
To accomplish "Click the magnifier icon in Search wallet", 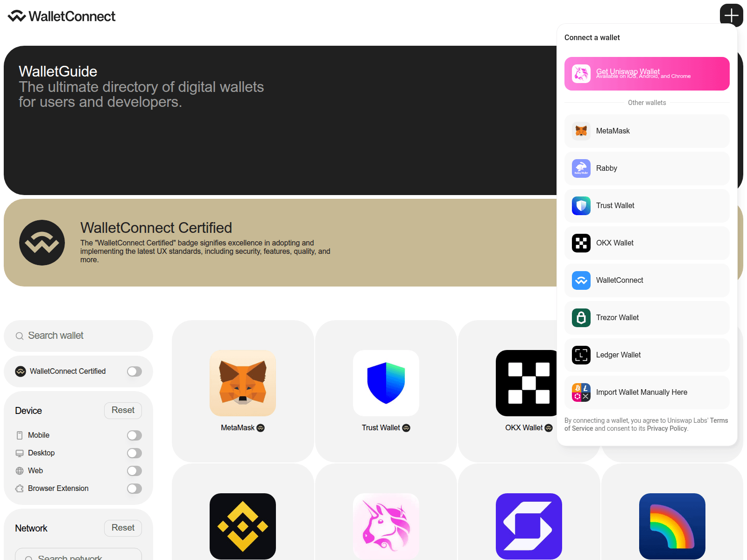I will (x=20, y=336).
